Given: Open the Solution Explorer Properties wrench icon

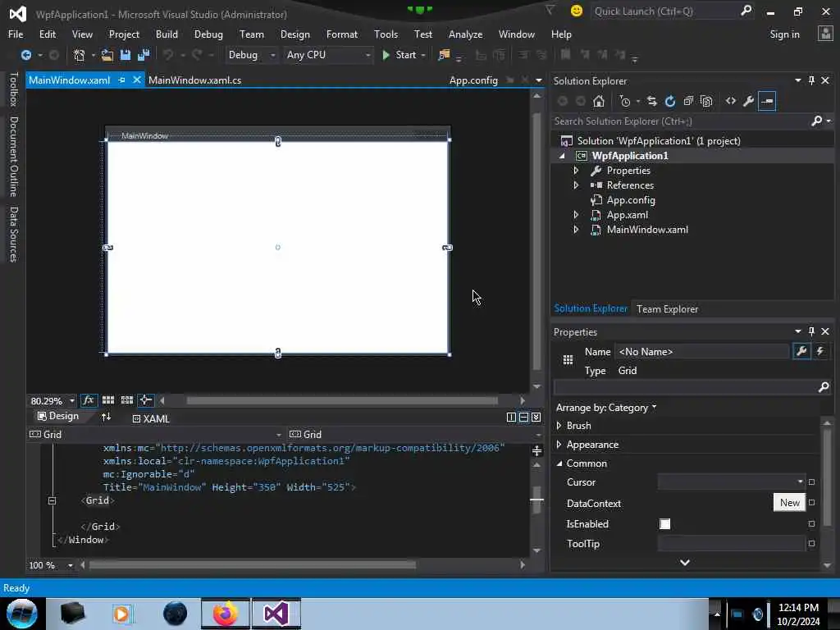Looking at the screenshot, I should pyautogui.click(x=748, y=101).
